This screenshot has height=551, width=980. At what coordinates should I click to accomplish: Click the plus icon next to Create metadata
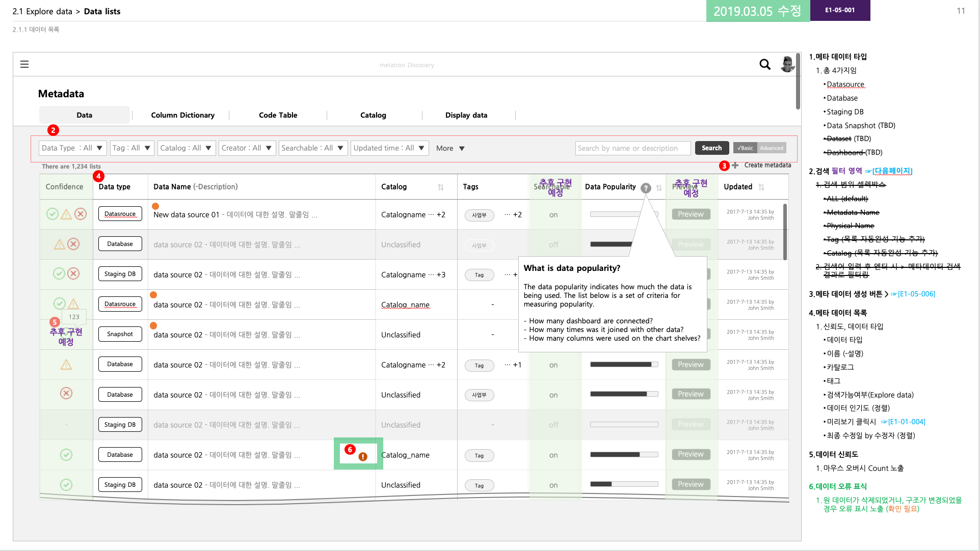(x=735, y=165)
